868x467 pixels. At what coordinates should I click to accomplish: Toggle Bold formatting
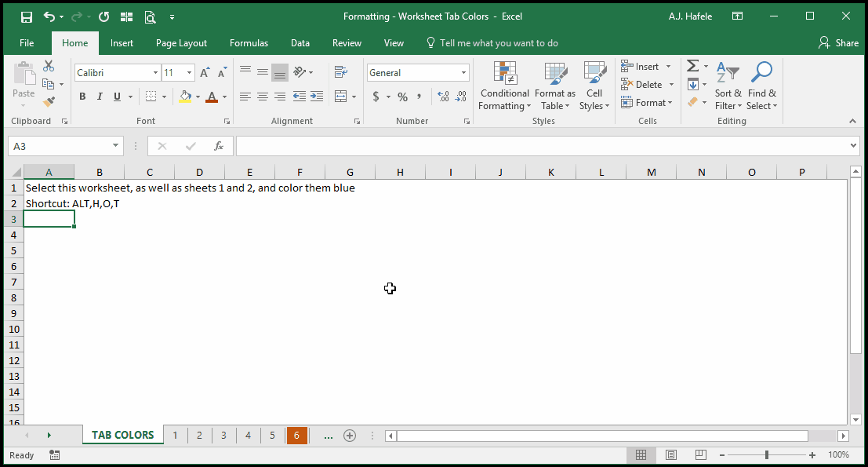point(82,97)
